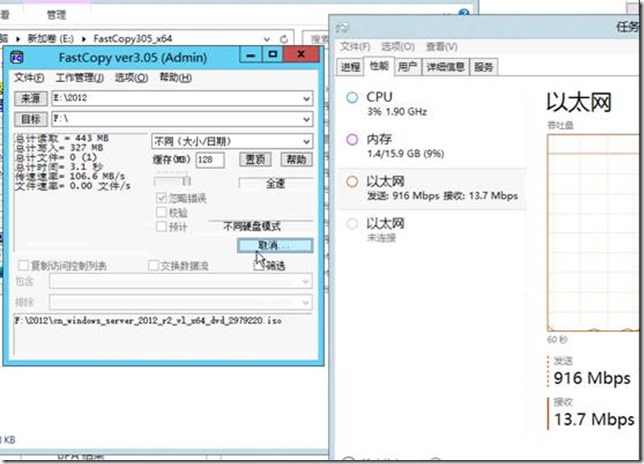This screenshot has width=644, height=464.
Task: Click the 916 Mbps send value
Action: click(x=592, y=379)
